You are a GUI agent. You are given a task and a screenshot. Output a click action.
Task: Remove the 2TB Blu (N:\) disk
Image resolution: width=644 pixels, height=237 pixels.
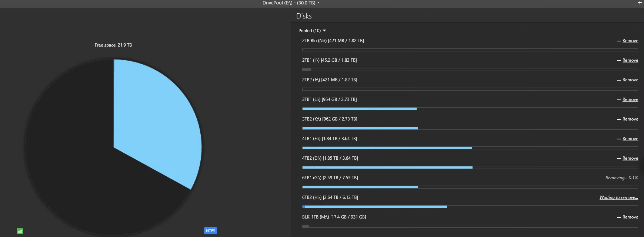[630, 41]
